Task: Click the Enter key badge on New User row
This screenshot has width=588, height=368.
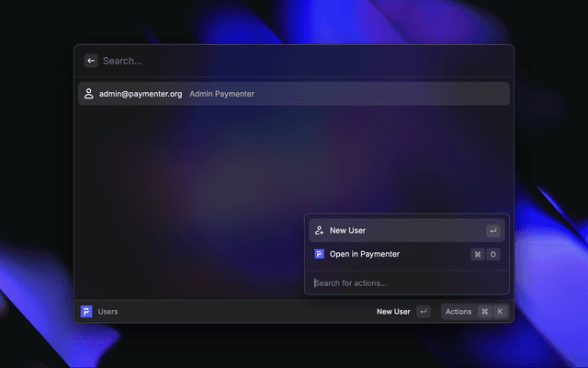Action: (493, 231)
